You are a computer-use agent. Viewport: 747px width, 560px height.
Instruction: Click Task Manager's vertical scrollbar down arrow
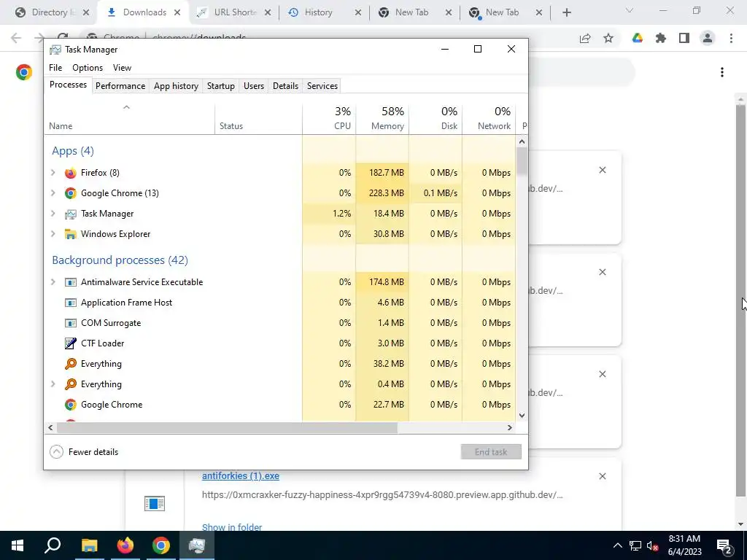tap(522, 415)
